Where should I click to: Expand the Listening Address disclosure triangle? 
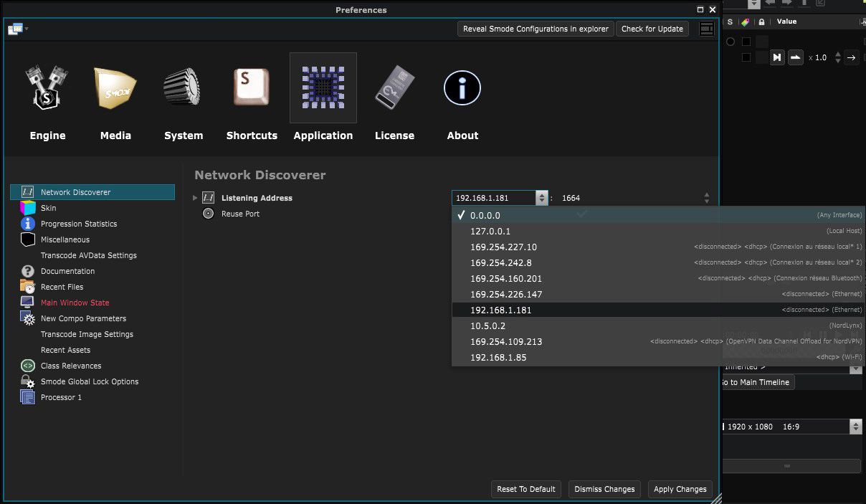[x=195, y=198]
